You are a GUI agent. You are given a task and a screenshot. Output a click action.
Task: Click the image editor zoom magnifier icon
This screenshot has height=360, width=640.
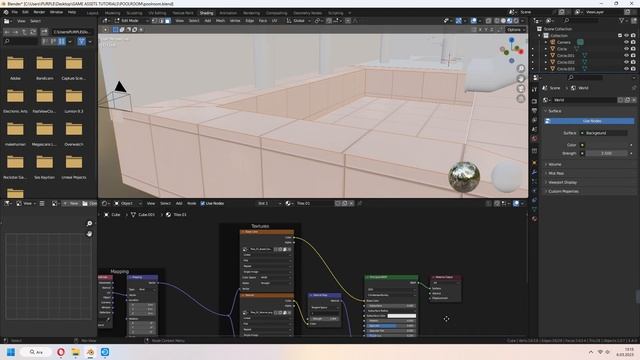coord(89,224)
